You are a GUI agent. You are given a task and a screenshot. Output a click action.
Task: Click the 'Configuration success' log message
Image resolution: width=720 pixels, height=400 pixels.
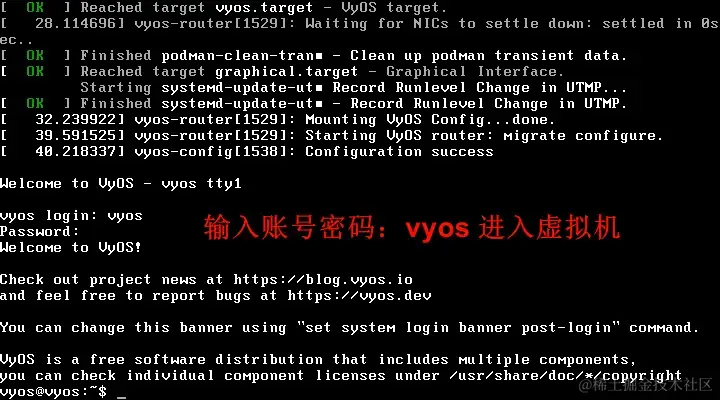click(399, 152)
